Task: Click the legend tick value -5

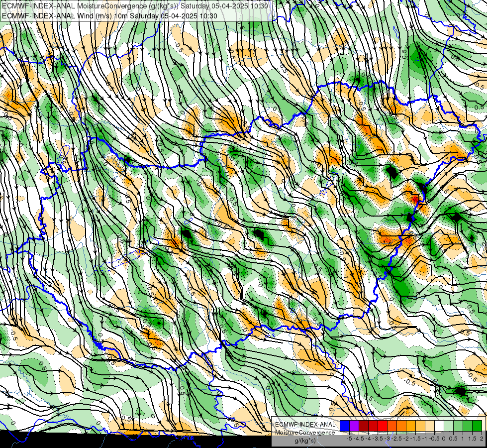Action: 349,439
